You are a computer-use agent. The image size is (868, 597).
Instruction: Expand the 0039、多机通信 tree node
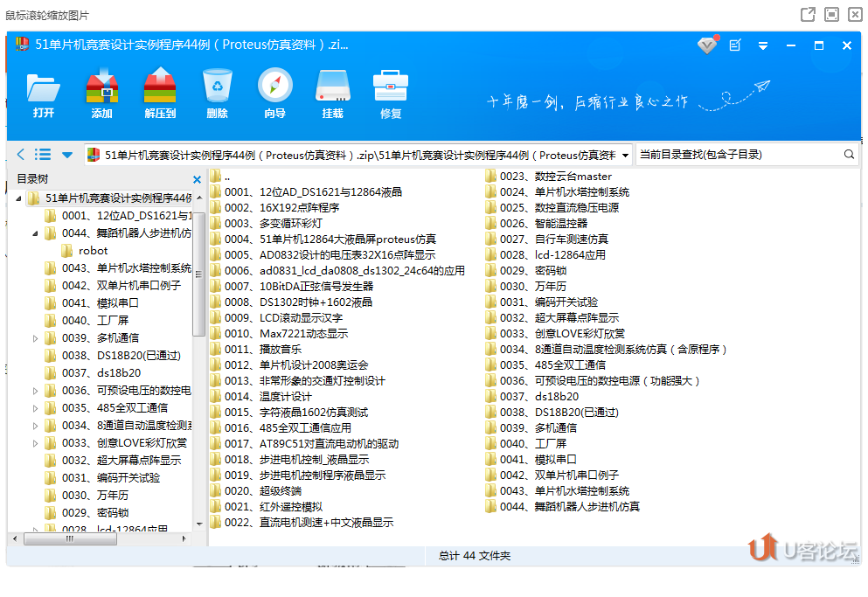tap(35, 337)
